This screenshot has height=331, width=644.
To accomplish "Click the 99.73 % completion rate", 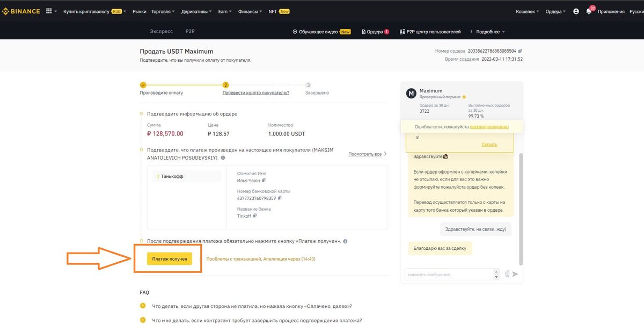I will (476, 116).
